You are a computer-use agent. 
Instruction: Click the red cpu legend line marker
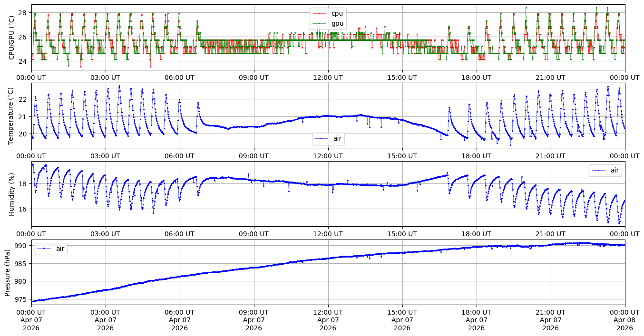(320, 13)
